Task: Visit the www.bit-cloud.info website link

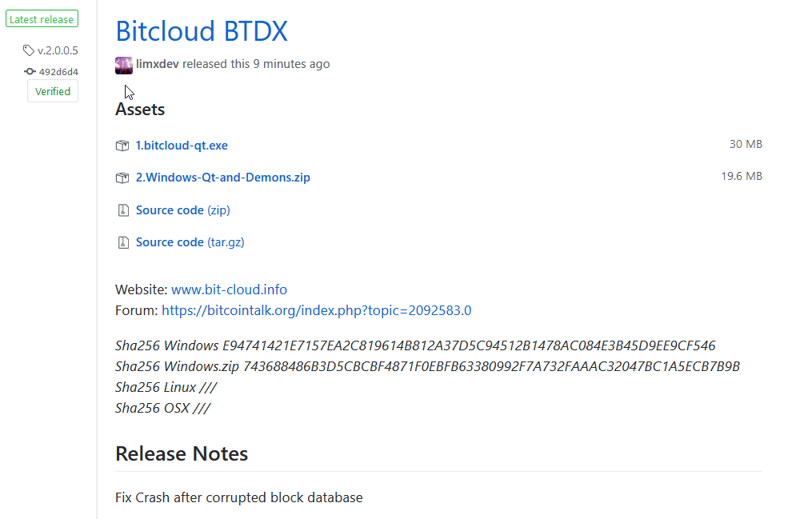Action: [229, 289]
